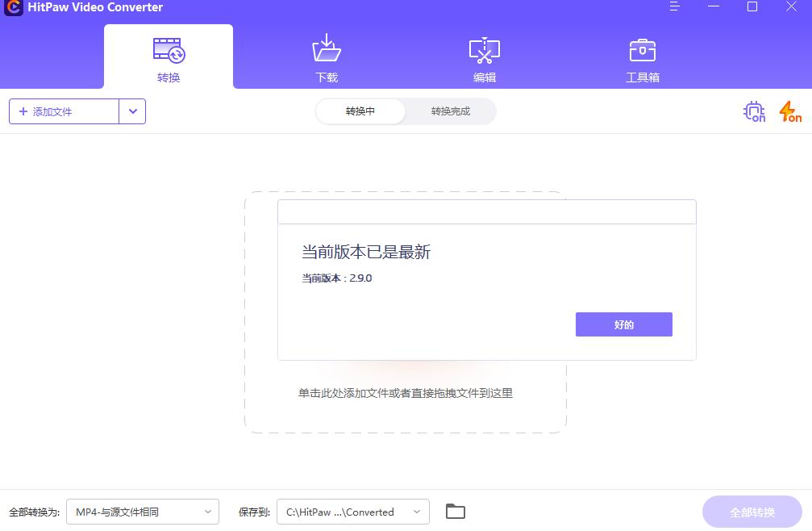Click the 当前版本: 2.9.0 version text
Screen dimensions: 812x531
pos(337,278)
